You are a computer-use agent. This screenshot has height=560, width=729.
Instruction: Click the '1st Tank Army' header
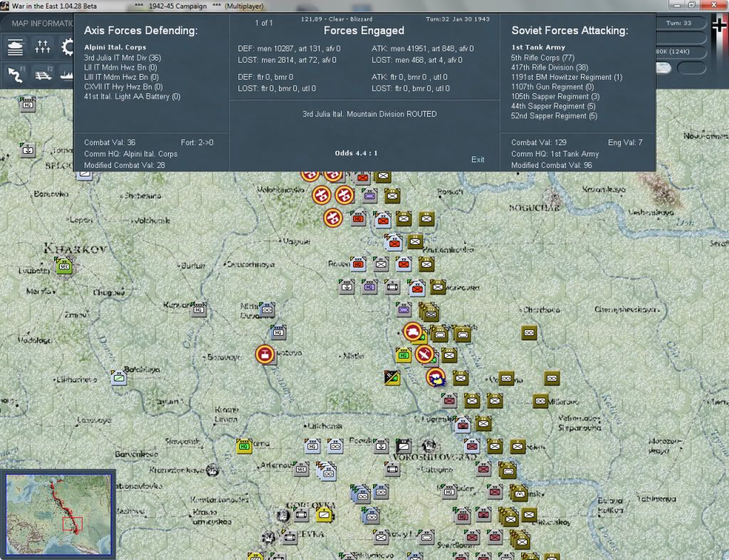538,48
